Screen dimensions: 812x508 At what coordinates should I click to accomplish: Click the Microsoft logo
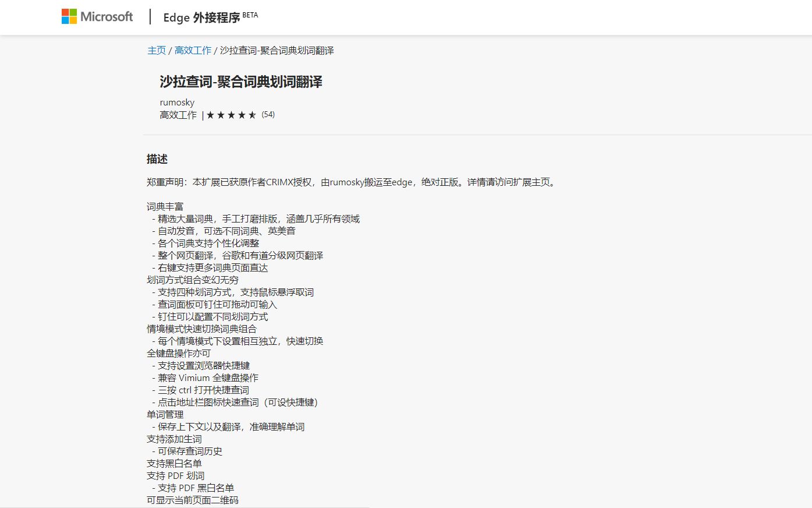point(97,16)
